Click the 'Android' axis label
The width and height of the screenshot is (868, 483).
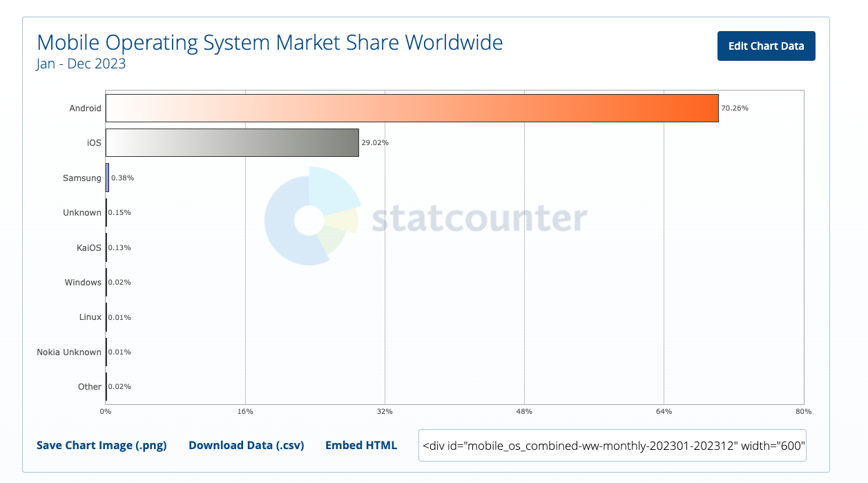point(85,108)
